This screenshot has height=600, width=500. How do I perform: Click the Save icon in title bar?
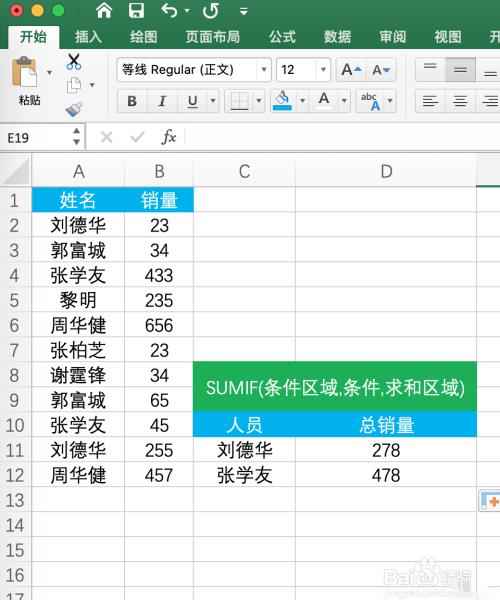[x=136, y=10]
